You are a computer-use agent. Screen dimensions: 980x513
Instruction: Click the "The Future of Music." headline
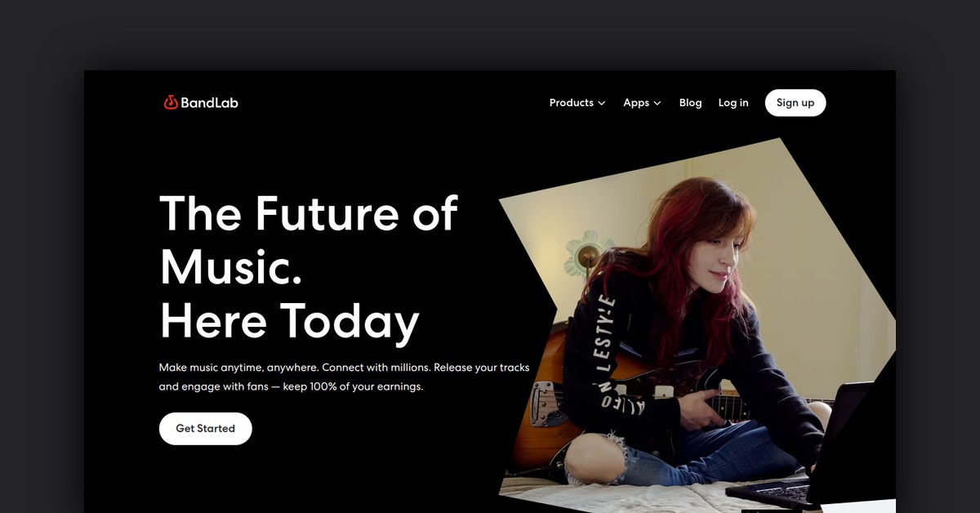click(308, 240)
